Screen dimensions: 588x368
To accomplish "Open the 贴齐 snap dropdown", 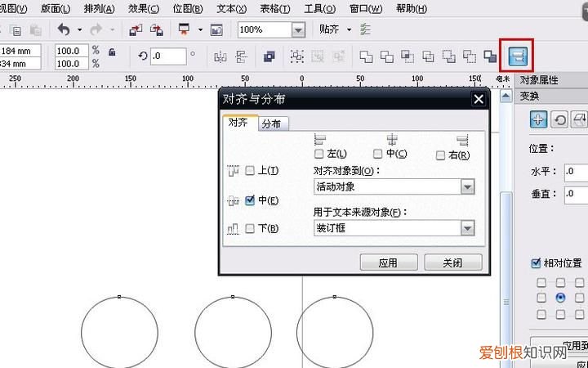I will tap(350, 29).
